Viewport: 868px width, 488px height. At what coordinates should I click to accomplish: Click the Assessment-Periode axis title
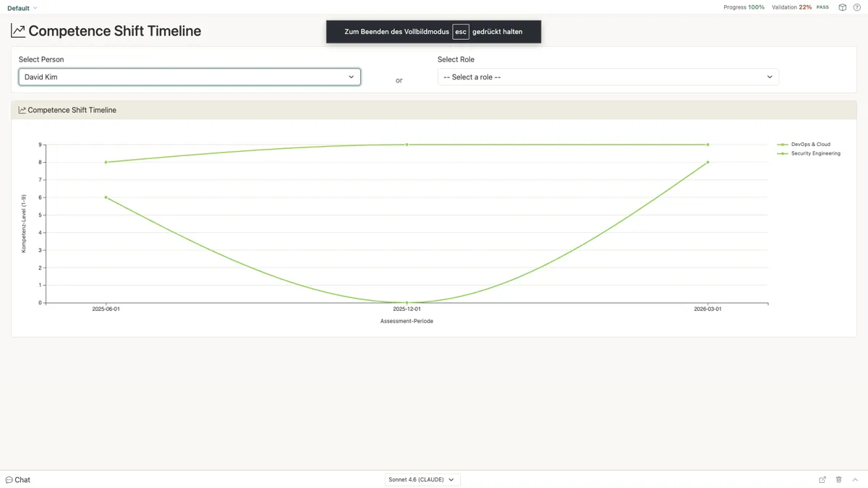click(x=407, y=321)
